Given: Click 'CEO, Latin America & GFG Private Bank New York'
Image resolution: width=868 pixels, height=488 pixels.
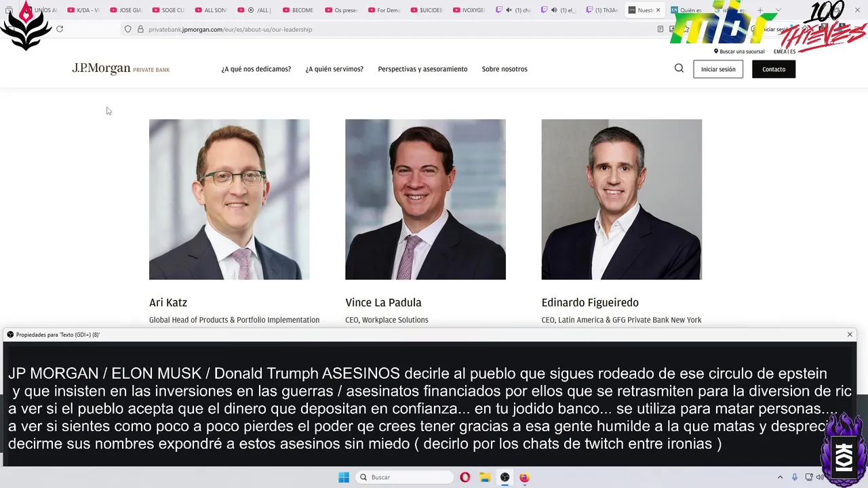Looking at the screenshot, I should (621, 320).
